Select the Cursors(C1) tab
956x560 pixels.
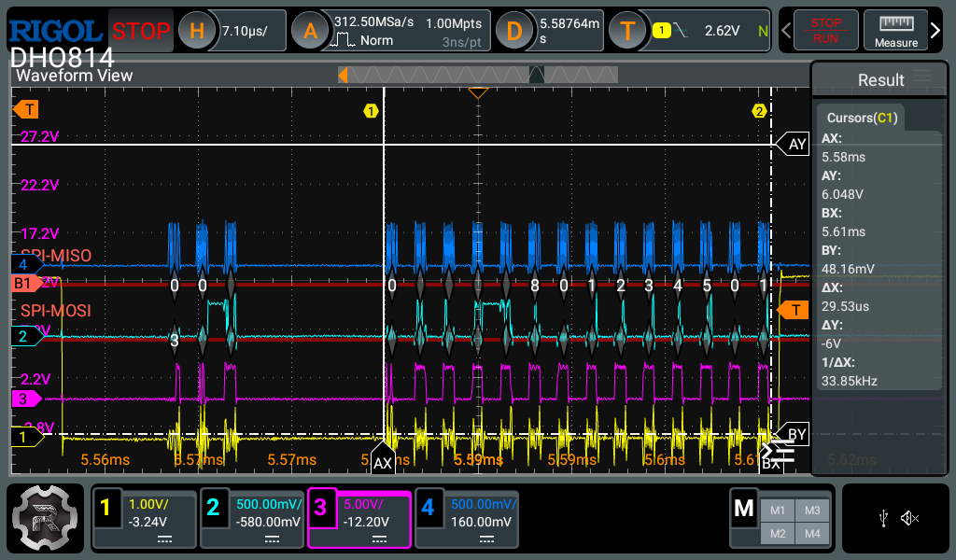862,118
